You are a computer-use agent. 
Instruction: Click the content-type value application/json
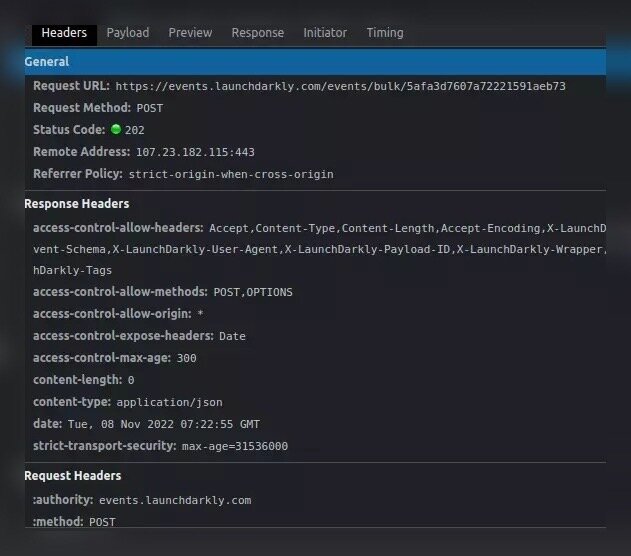(x=169, y=402)
